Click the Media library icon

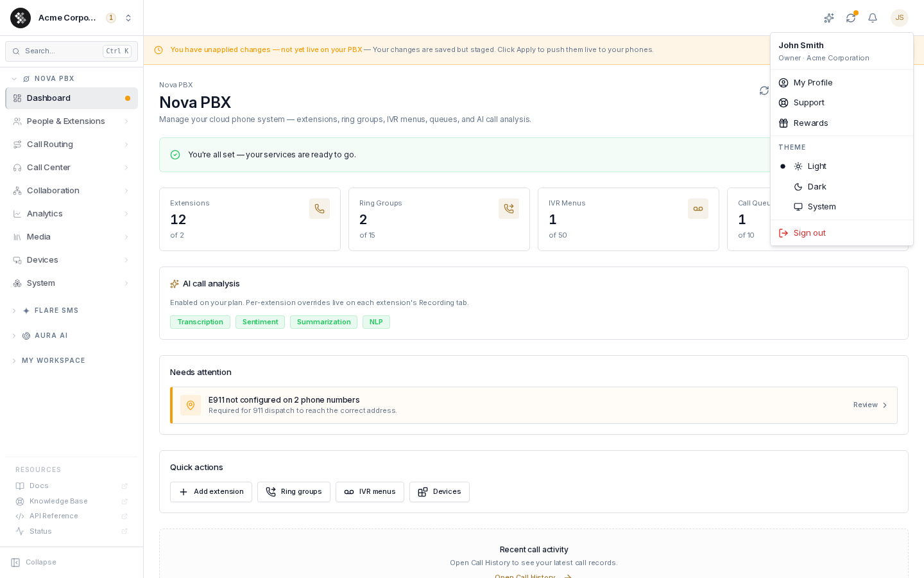[x=17, y=237]
